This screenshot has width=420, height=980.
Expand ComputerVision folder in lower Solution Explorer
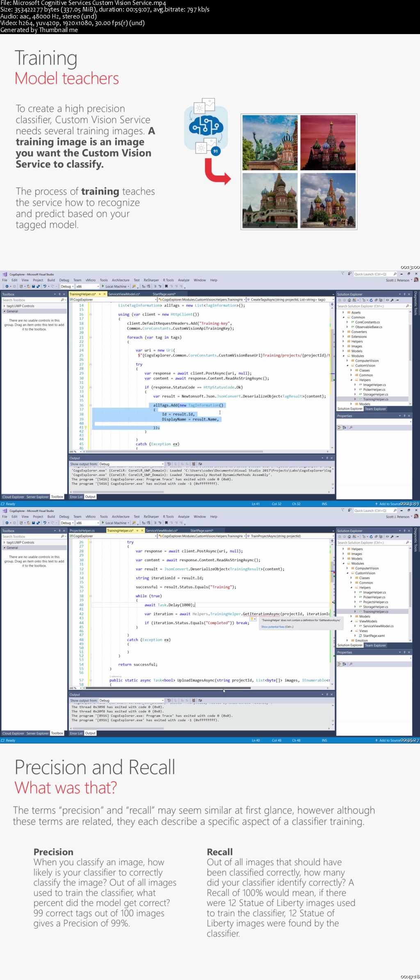click(x=347, y=568)
